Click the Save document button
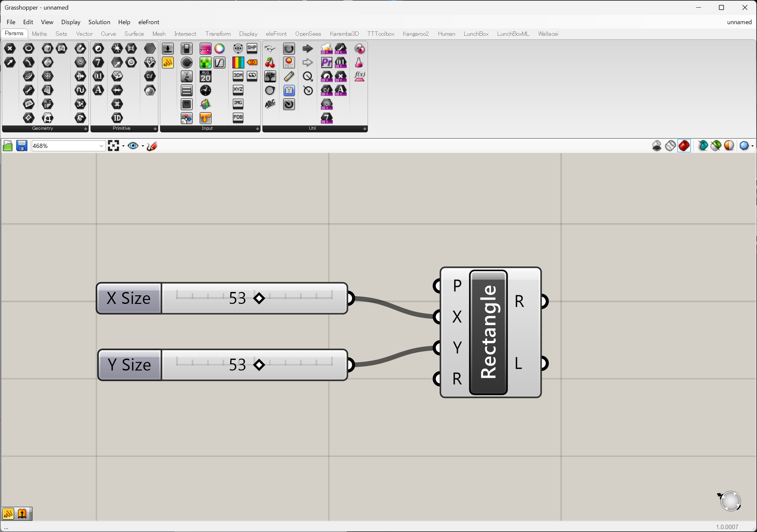Screen dimensions: 757x532 click(22, 146)
